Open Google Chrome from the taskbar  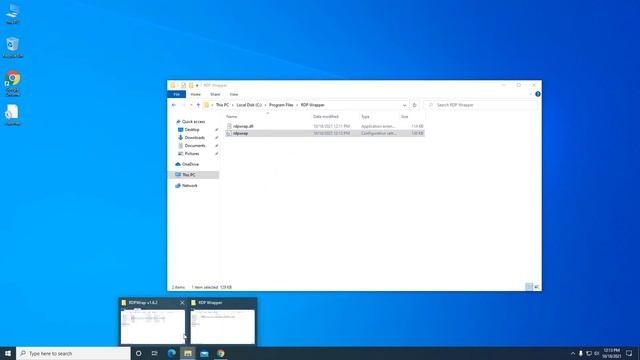[221, 353]
